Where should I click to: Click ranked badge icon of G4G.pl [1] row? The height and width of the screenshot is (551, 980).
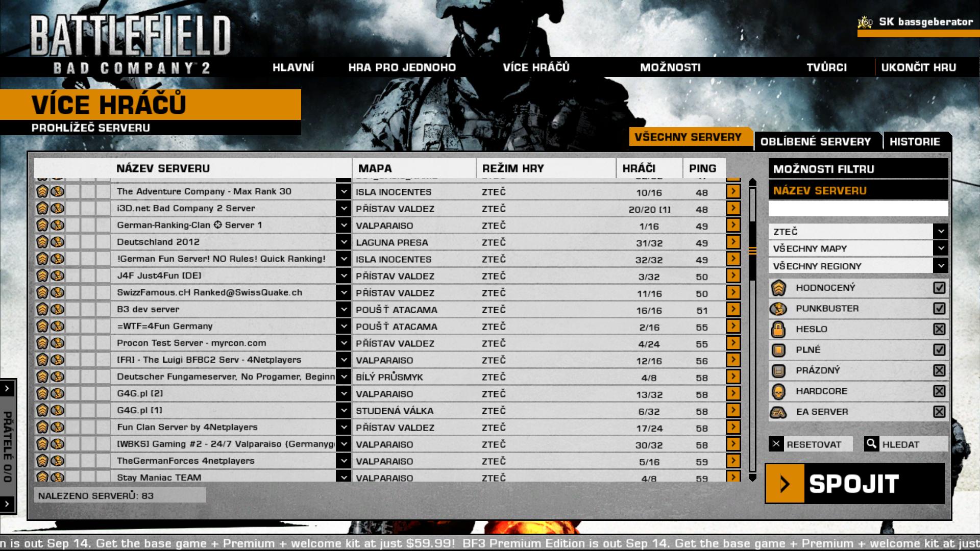point(42,410)
